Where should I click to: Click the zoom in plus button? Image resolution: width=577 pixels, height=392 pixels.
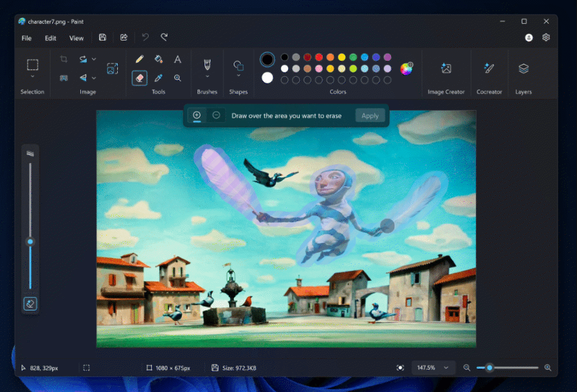[x=548, y=367]
